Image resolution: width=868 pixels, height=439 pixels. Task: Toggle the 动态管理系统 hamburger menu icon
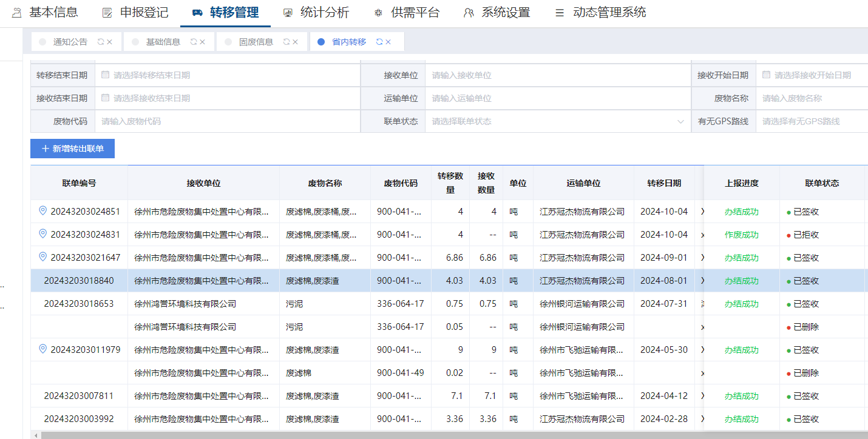560,13
